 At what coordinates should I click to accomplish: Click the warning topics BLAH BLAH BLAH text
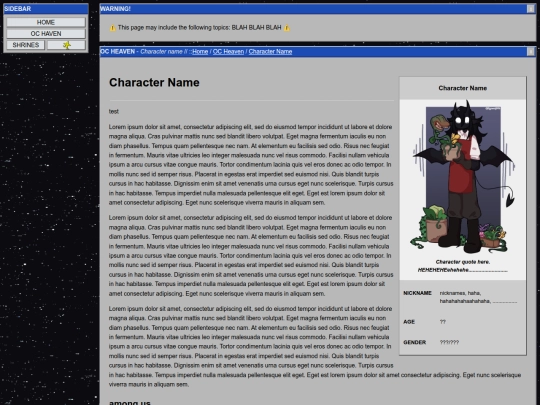(x=199, y=28)
